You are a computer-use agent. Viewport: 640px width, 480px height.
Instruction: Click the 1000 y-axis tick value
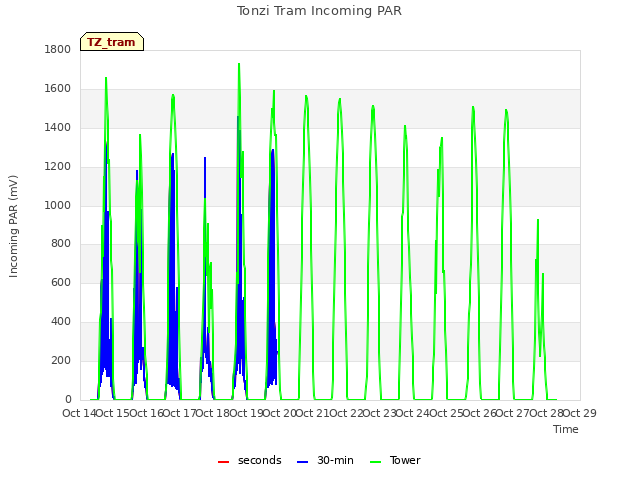[x=58, y=205]
